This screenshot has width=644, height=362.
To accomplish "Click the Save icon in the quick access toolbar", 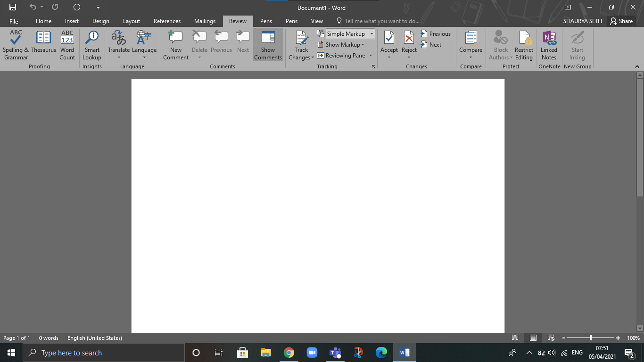I will [x=13, y=7].
